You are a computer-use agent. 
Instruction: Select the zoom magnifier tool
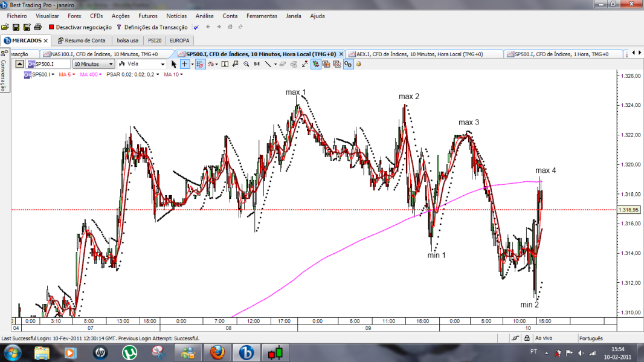point(246,64)
